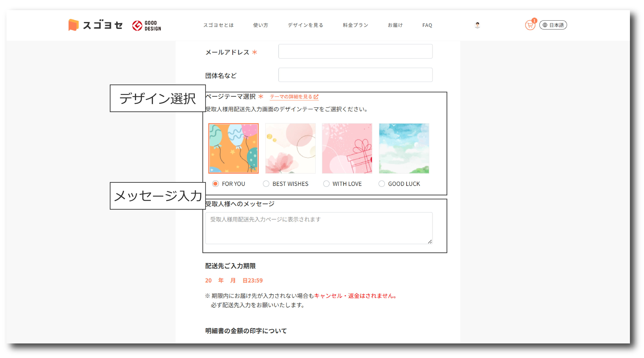644x358 pixels.
Task: Select the FOR YOU radio button
Action: click(x=215, y=184)
